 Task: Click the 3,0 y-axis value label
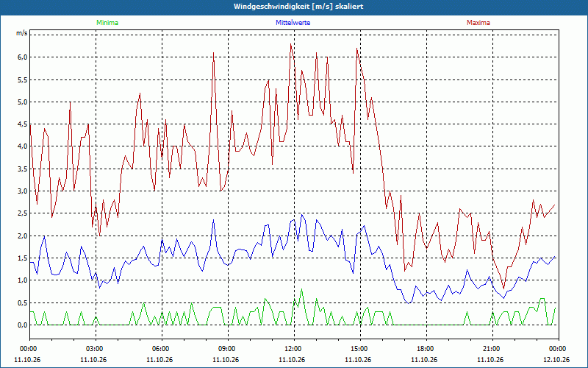(x=22, y=191)
